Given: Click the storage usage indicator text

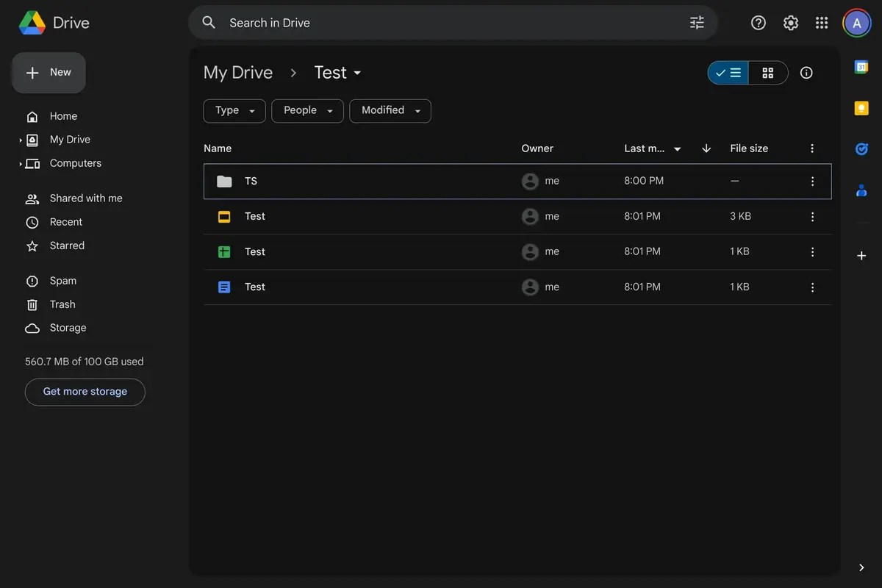Looking at the screenshot, I should point(85,361).
